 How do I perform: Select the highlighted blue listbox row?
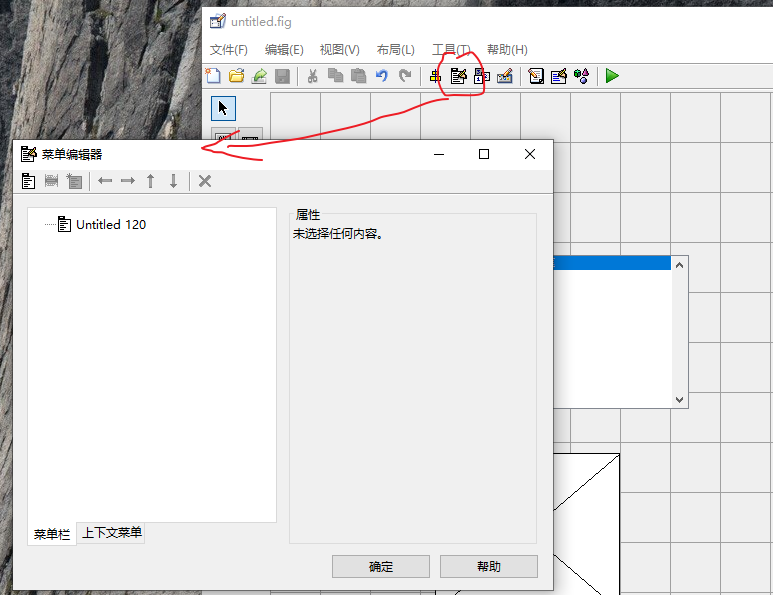(612, 263)
